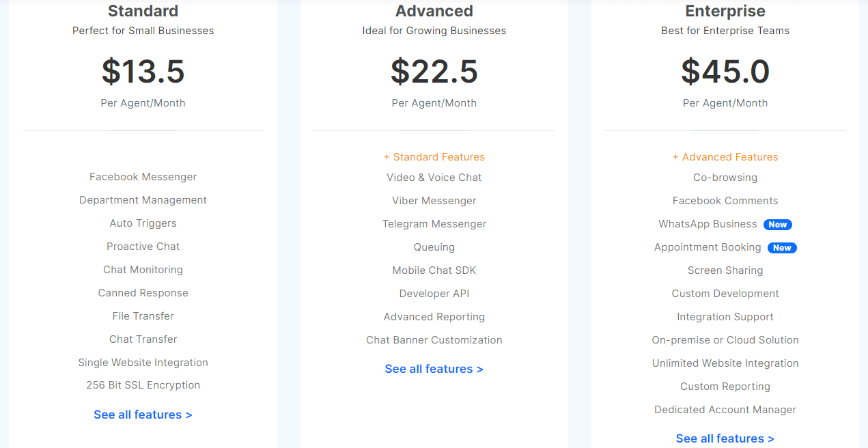The image size is (868, 448).
Task: Expand the + Advanced Features list
Action: coord(725,156)
